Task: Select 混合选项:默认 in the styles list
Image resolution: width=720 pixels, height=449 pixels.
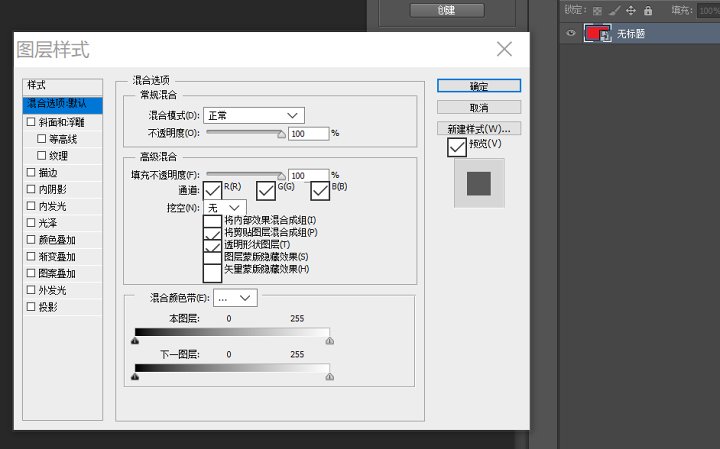Action: (x=63, y=102)
